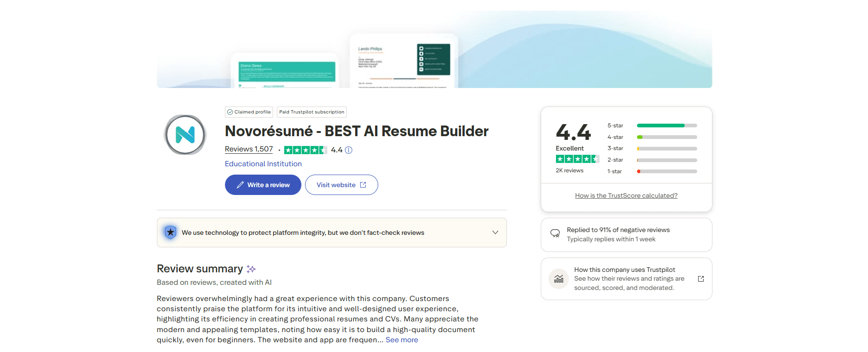Screen dimensions: 868x352
Task: Click the star rating beside Reviews 1,507
Action: [x=306, y=150]
